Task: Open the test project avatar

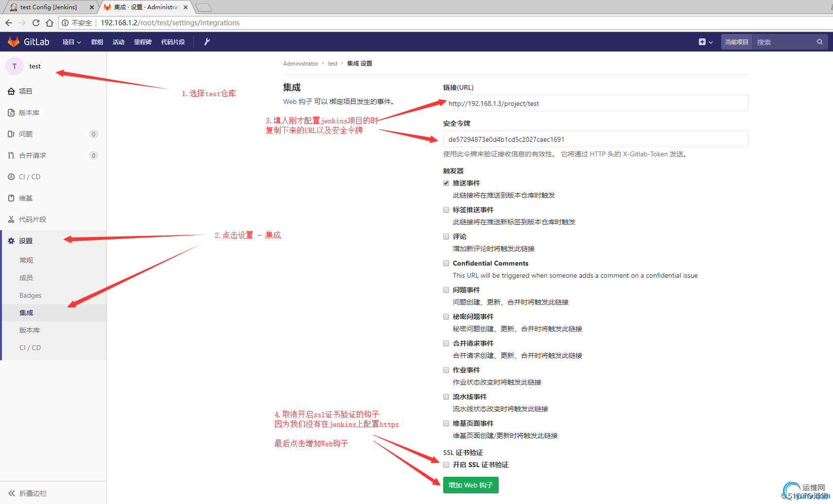Action: 15,66
